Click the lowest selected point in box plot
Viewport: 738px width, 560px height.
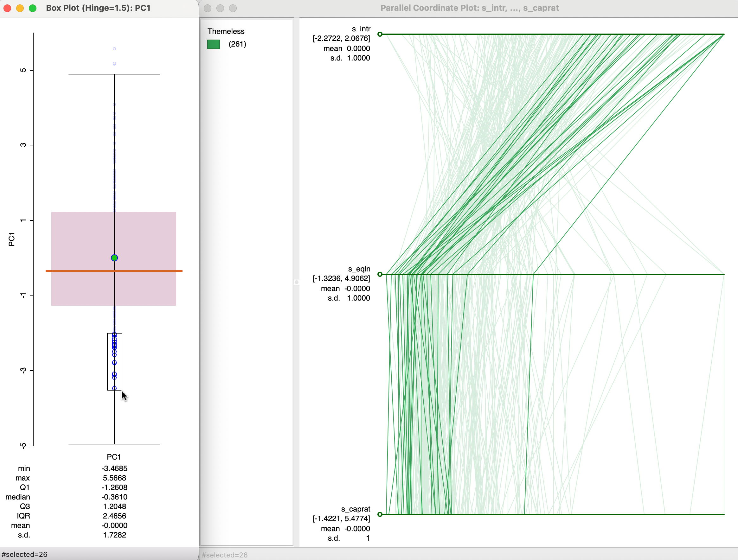pos(114,388)
